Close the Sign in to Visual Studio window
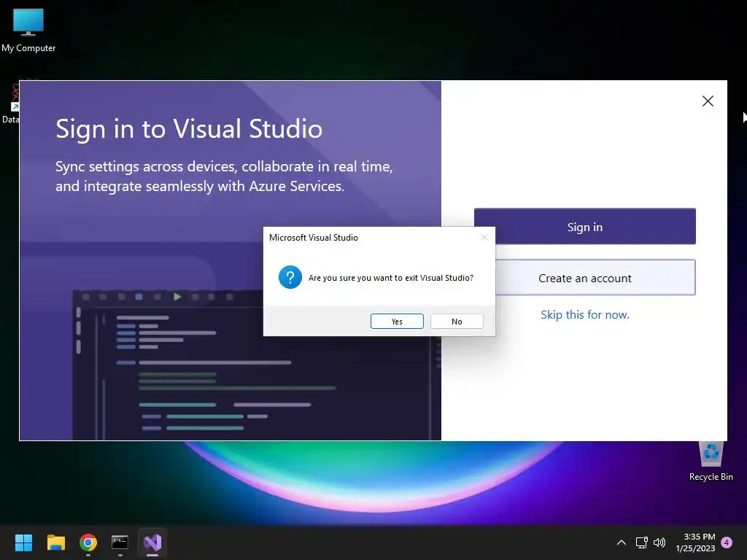Image resolution: width=747 pixels, height=560 pixels. [708, 101]
